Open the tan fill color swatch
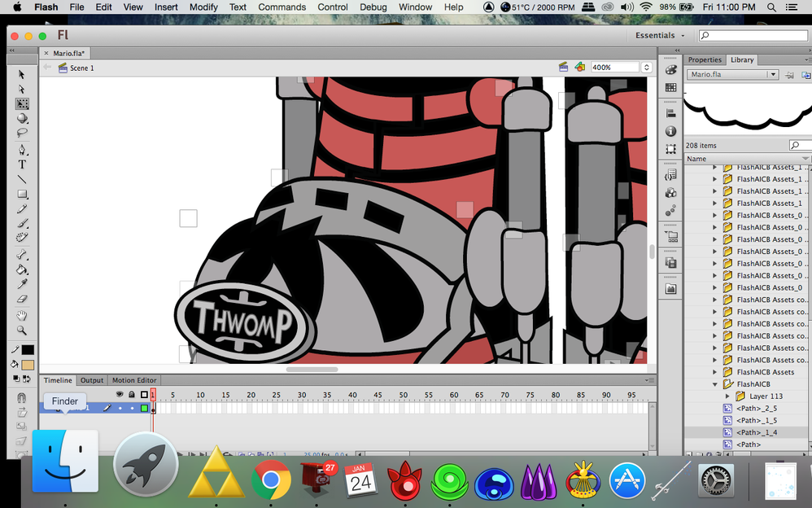Screen dimensions: 812x508 click(28, 365)
